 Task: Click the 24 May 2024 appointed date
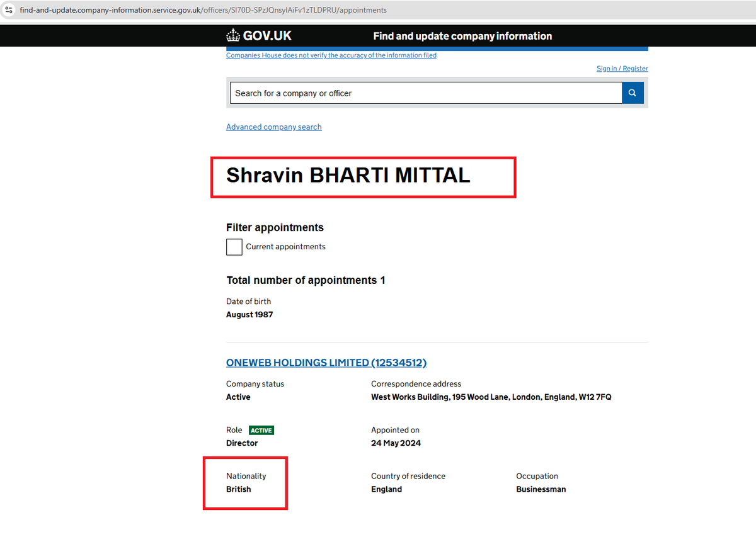[396, 443]
